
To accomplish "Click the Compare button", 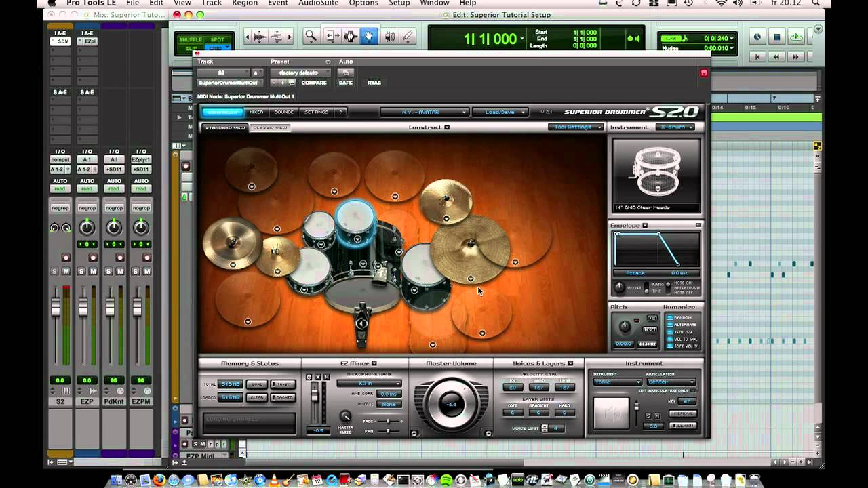I will click(314, 83).
